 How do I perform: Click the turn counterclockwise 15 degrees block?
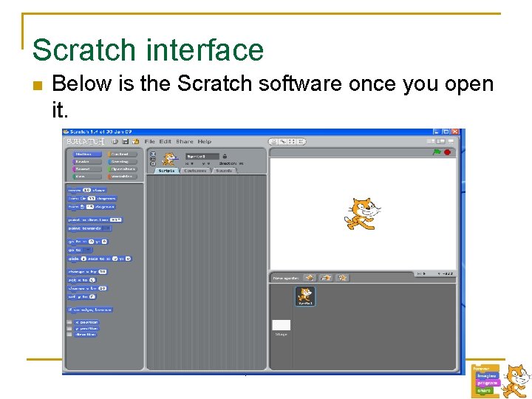pyautogui.click(x=92, y=207)
